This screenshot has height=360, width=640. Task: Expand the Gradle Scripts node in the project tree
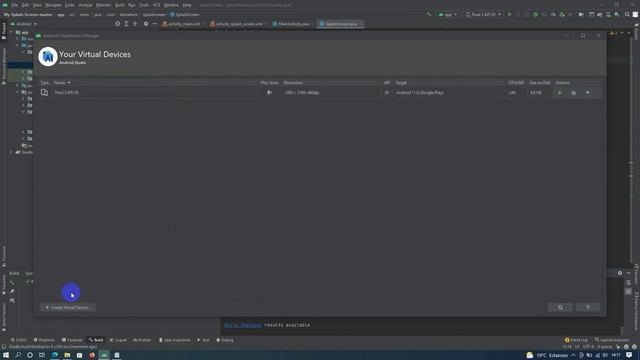[x=11, y=152]
